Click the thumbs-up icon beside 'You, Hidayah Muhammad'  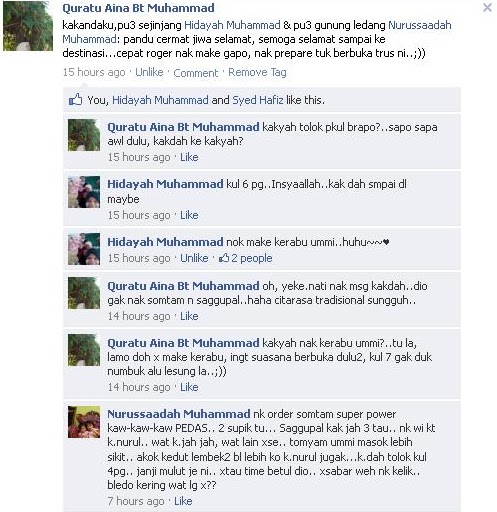pyautogui.click(x=75, y=99)
